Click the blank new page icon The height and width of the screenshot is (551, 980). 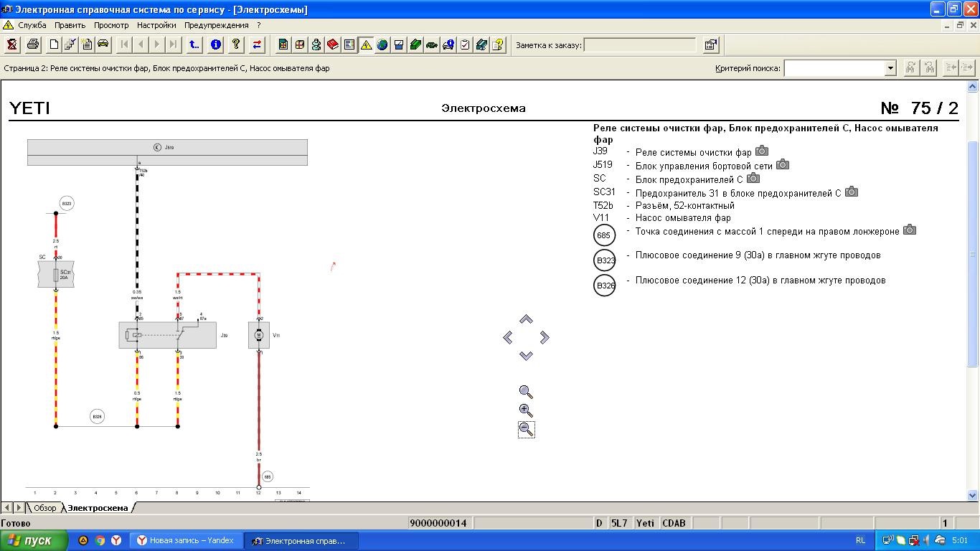pos(54,44)
